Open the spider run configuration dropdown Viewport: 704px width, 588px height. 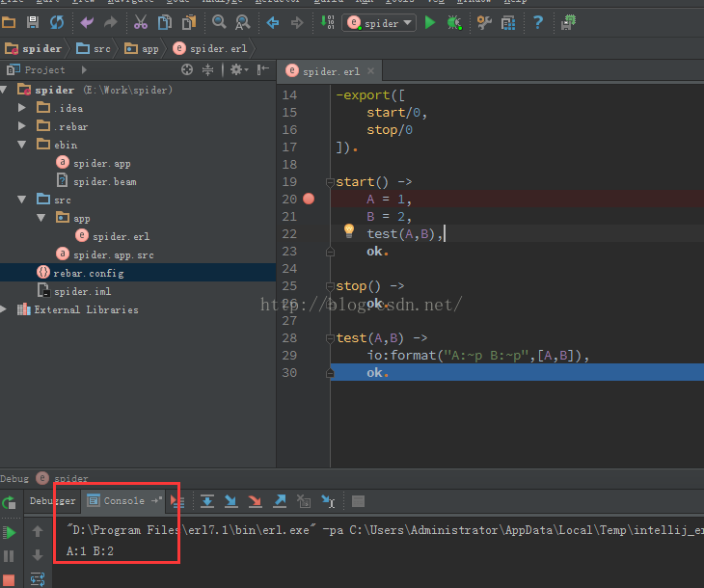(379, 23)
